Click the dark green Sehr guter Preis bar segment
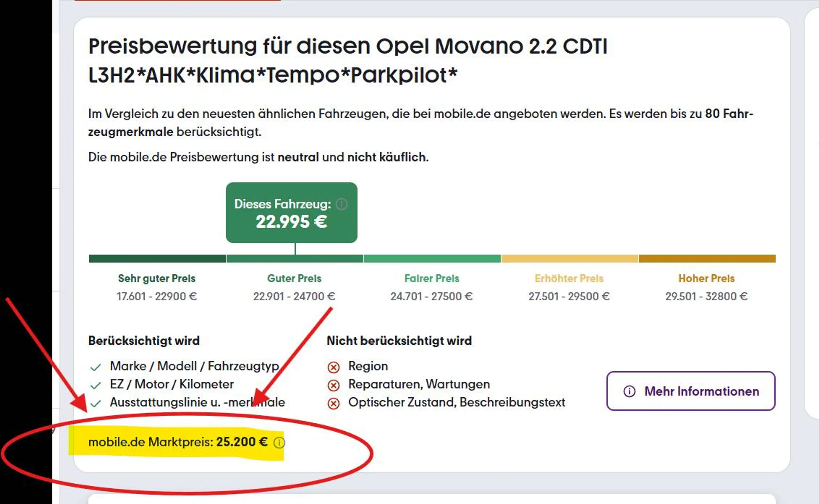The height and width of the screenshot is (504, 819). (x=157, y=259)
